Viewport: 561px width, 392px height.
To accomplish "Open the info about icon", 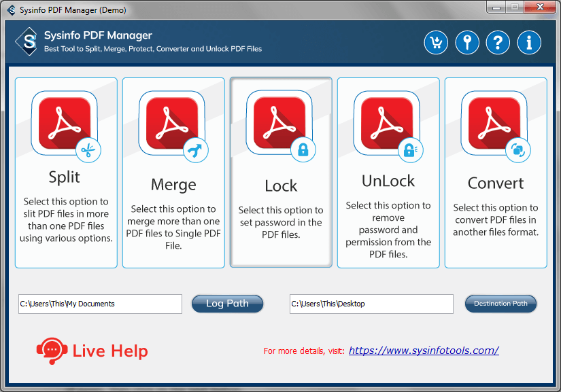I will (x=529, y=43).
